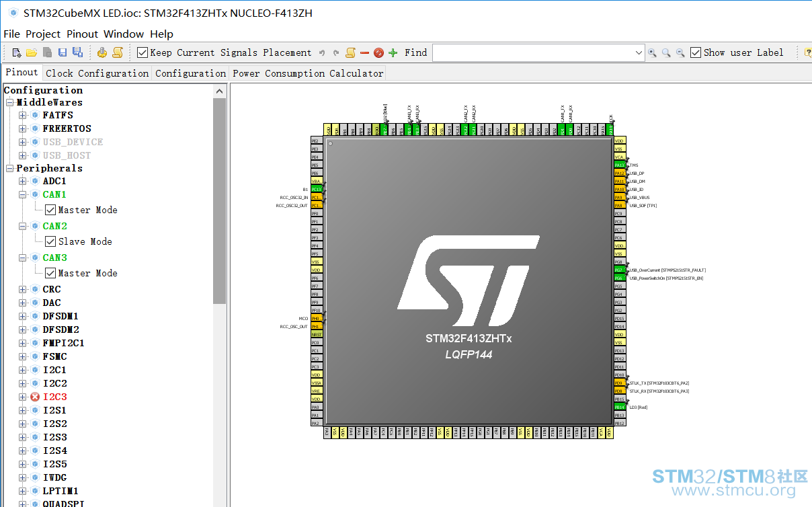Click the component icon next to DAC
This screenshot has height=507, width=812.
click(x=35, y=303)
